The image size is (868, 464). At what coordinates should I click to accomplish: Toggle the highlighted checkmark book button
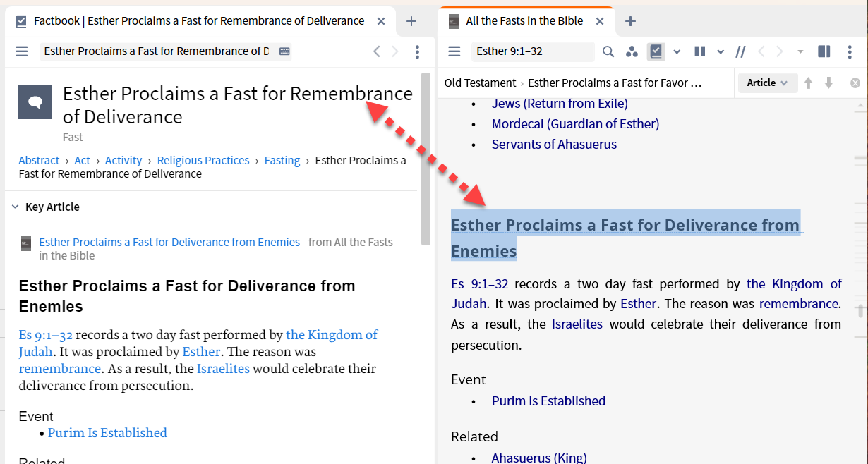656,51
